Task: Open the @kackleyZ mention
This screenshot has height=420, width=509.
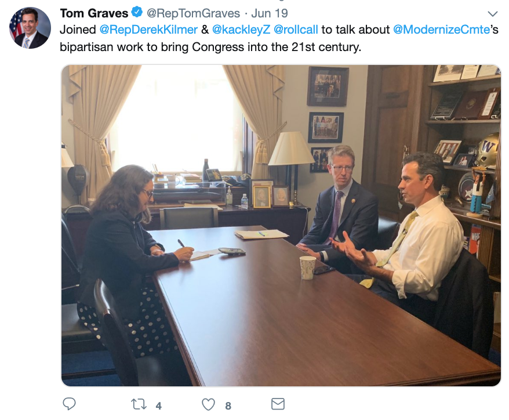Action: tap(241, 30)
